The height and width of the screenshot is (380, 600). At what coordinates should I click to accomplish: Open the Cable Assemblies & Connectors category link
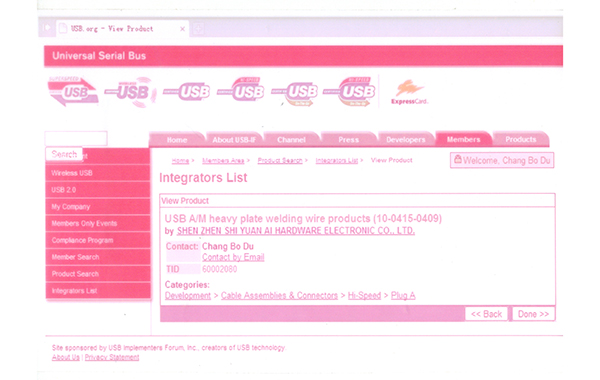279,295
